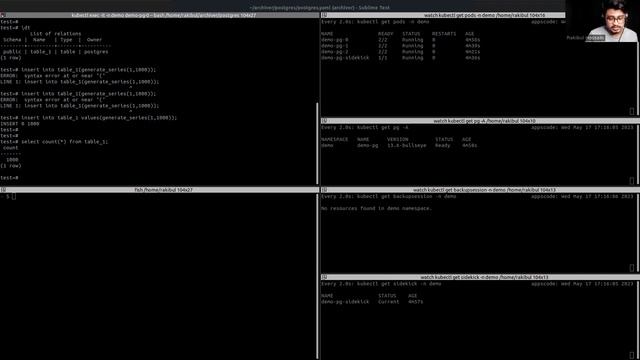The width and height of the screenshot is (640, 360).
Task: Click the 'Ready' status of demo-pg in the pg pane
Action: click(442, 145)
